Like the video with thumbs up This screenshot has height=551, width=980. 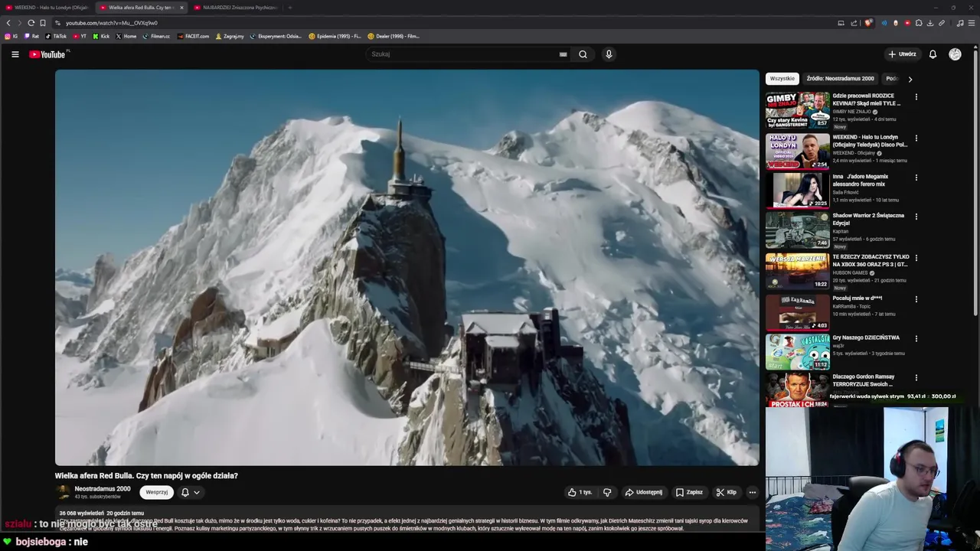(x=580, y=492)
